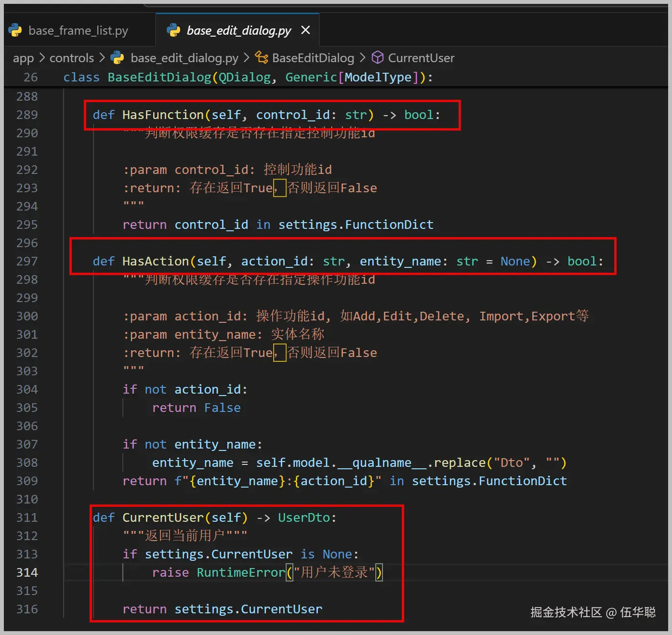Switch to the base_frame_list.py tab
Viewport: 672px width, 635px height.
click(x=79, y=30)
